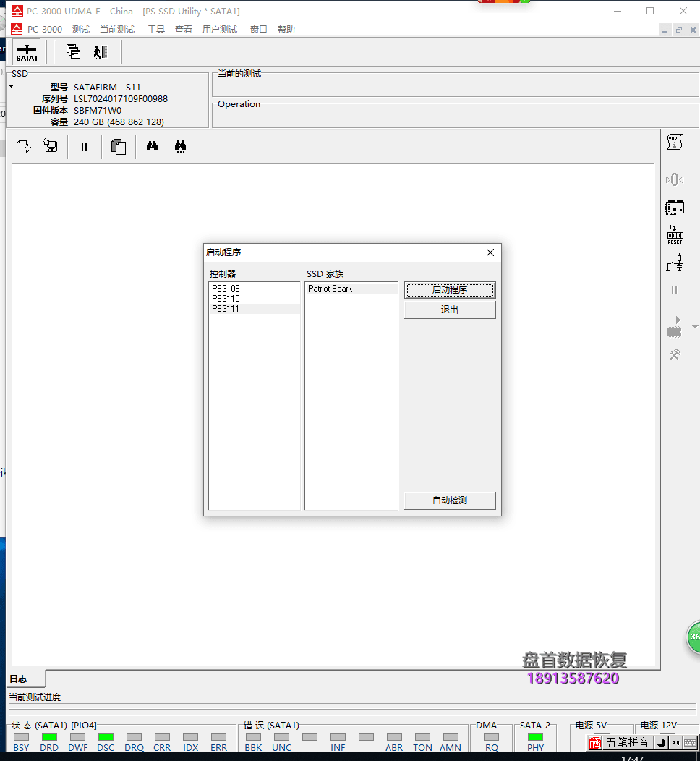This screenshot has width=700, height=761.
Task: Select PS3109 in the controller list
Action: coord(255,289)
